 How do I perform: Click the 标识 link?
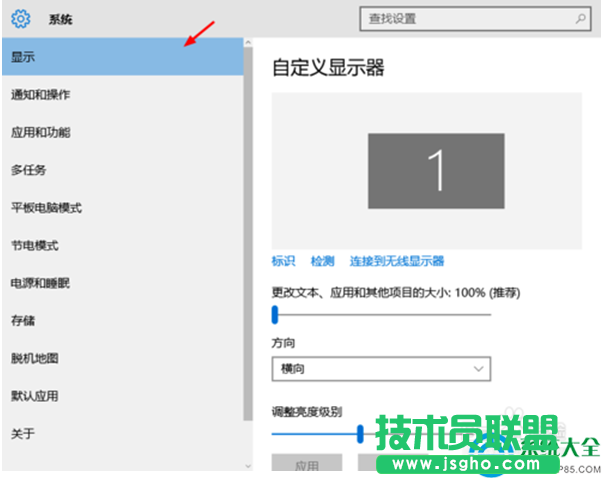click(283, 261)
